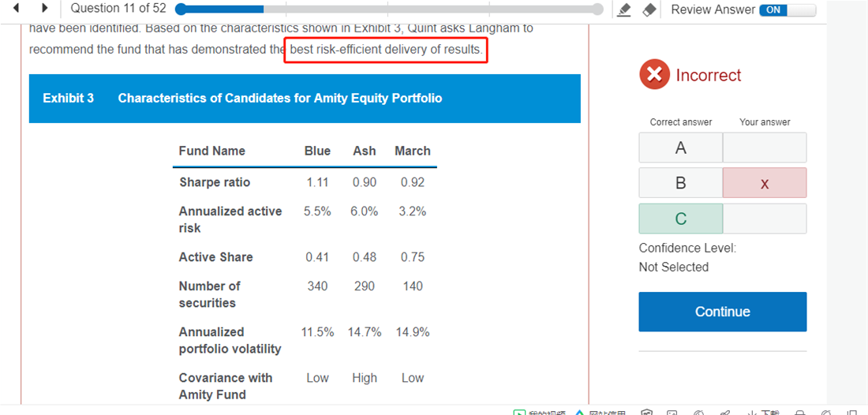This screenshot has width=868, height=415.
Task: Open 网站信用 in the bottom bar
Action: coord(602,411)
